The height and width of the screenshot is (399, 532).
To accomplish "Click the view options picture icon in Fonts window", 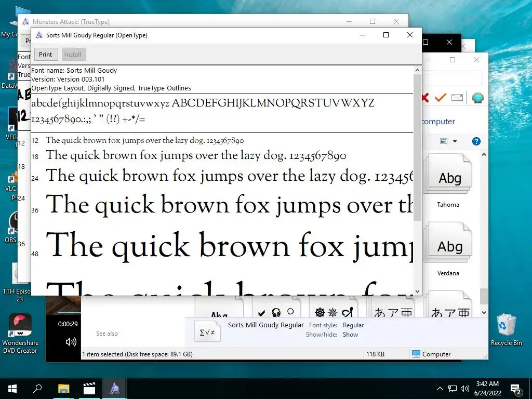I will click(444, 141).
